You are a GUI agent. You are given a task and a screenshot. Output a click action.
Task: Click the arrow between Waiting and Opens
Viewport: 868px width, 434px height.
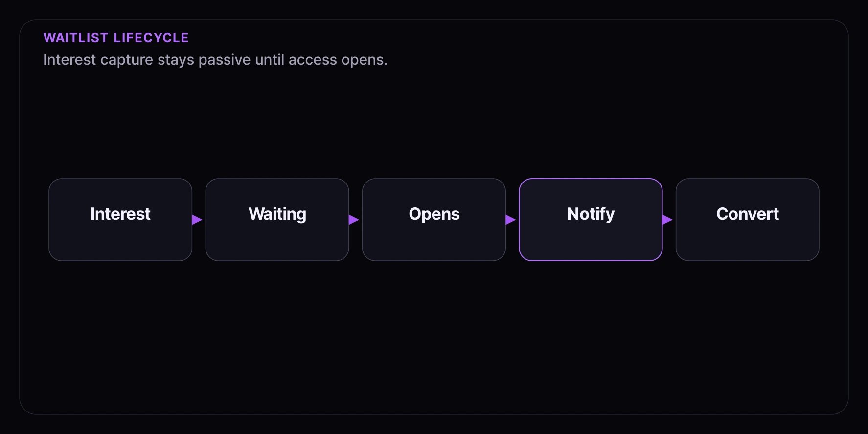click(354, 220)
